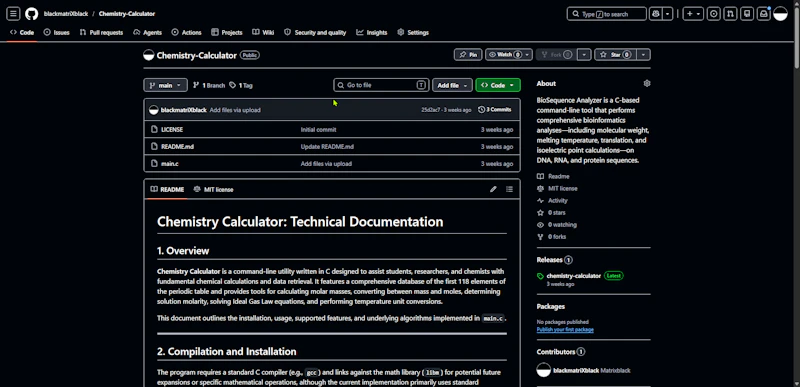Open user profile avatar menu
Viewport: 800px width, 387px height.
pos(780,14)
